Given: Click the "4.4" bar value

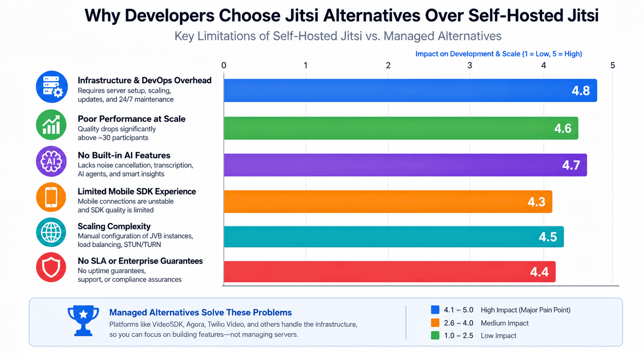Looking at the screenshot, I should coord(539,272).
